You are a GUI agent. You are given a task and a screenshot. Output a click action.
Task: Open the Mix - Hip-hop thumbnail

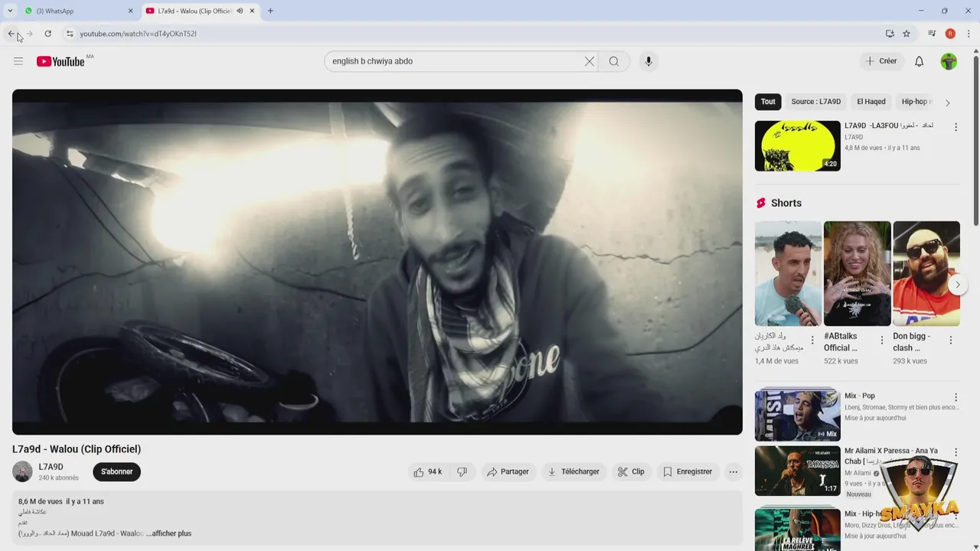[798, 530]
